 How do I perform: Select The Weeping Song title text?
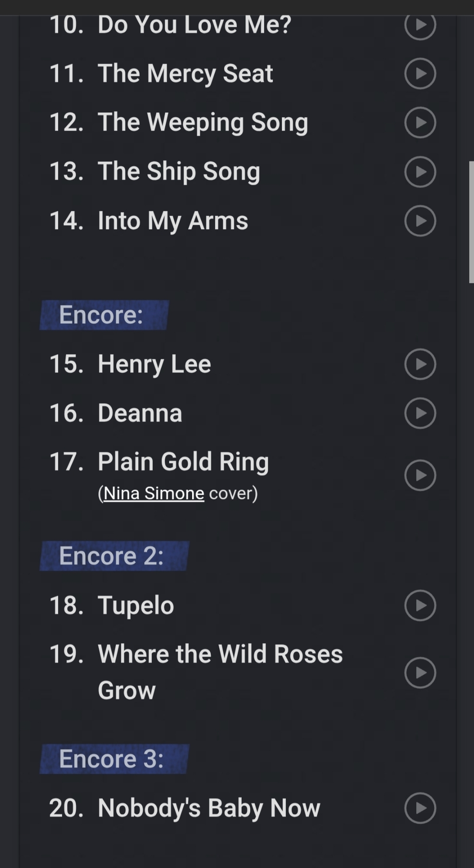click(x=203, y=122)
